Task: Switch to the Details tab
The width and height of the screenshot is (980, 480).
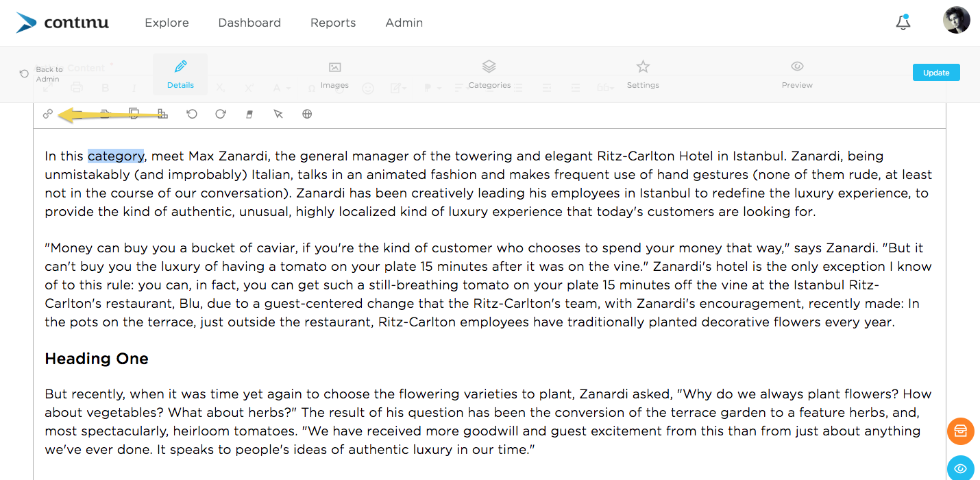Action: [x=180, y=75]
